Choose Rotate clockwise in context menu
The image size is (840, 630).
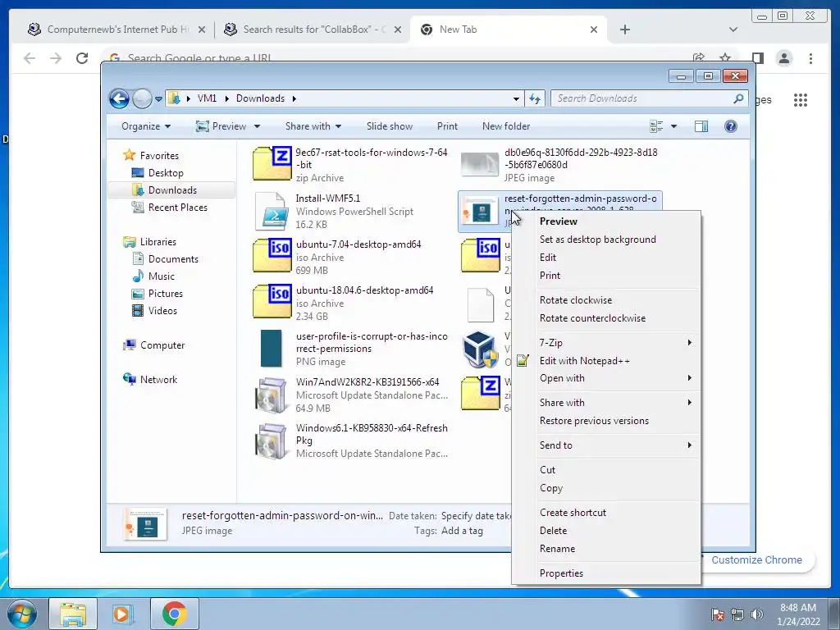575,300
